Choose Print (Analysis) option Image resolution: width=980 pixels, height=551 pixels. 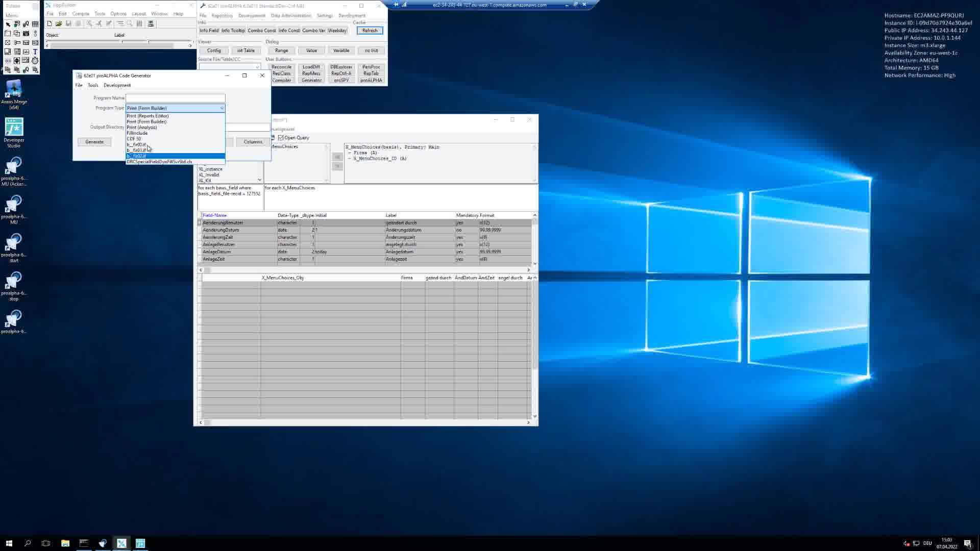tap(175, 128)
